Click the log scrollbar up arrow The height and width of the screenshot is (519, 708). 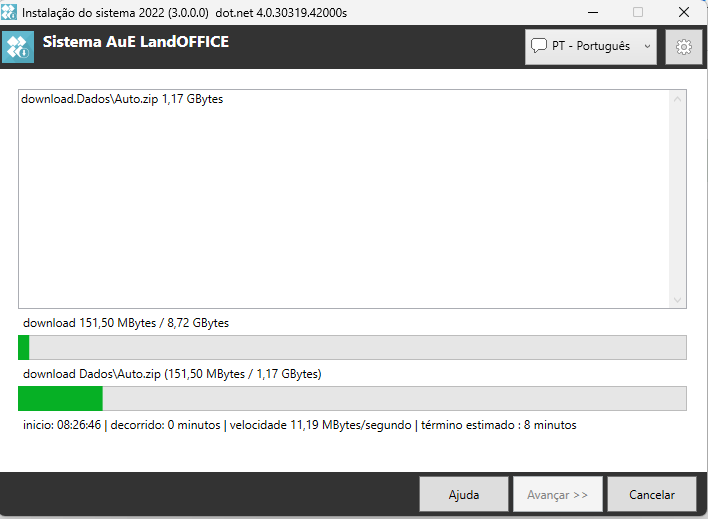click(678, 99)
